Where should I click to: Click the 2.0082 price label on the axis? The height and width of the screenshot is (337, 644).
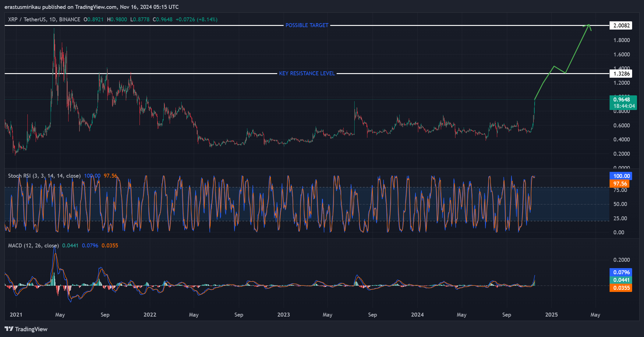621,25
